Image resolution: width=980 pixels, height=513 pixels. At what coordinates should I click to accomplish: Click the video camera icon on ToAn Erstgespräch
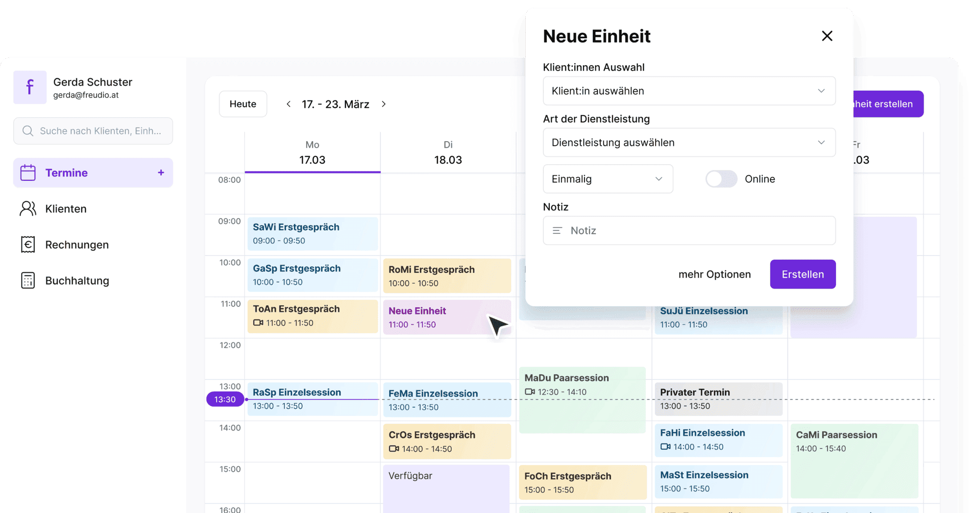click(258, 323)
